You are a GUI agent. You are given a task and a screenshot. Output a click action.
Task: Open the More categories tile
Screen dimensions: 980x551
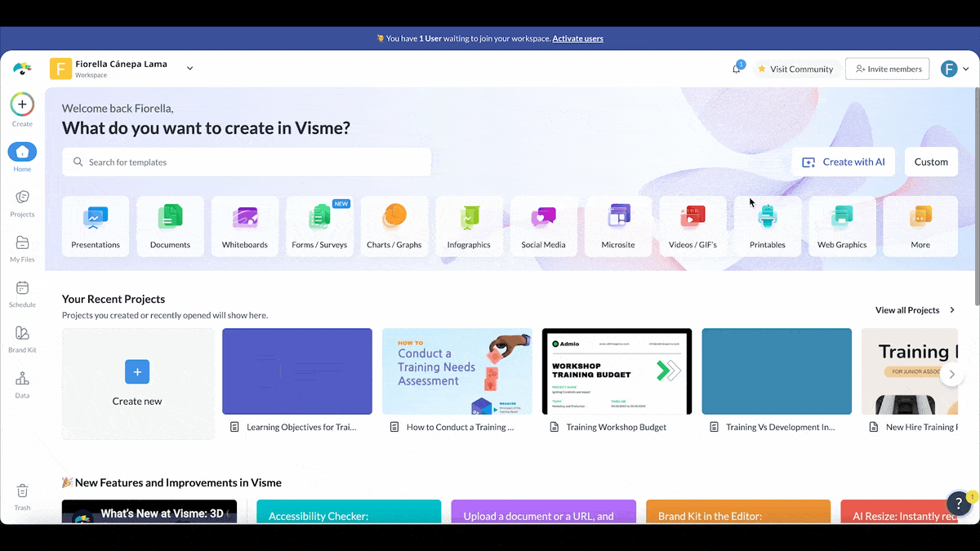[920, 226]
